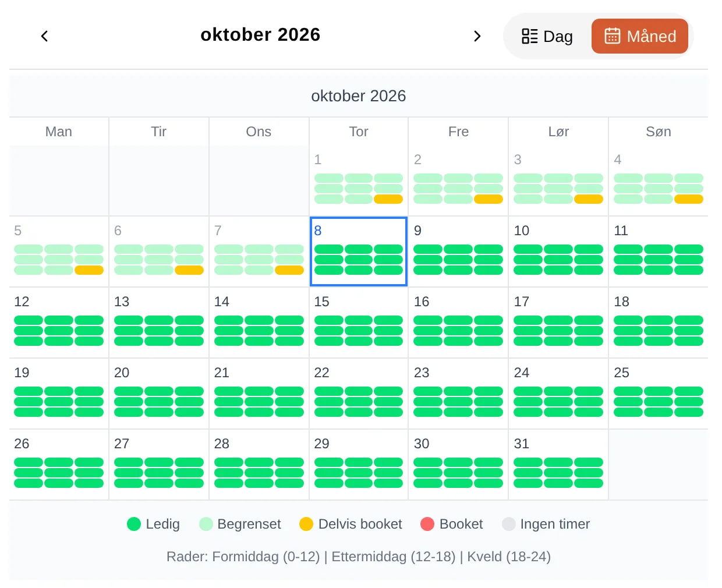Go to the next month
Viewport: 722px width, 588px height.
477,36
